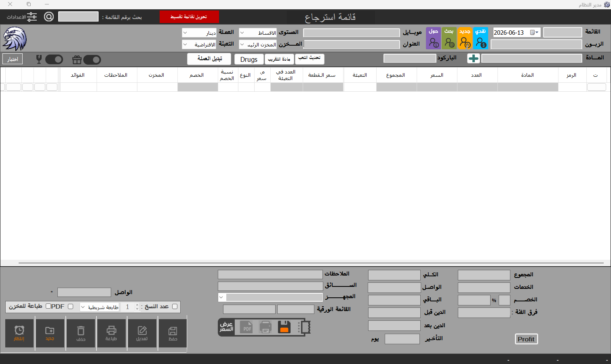Image resolution: width=611 pixels, height=364 pixels.
Task: Click the Drugs button
Action: pos(249,59)
